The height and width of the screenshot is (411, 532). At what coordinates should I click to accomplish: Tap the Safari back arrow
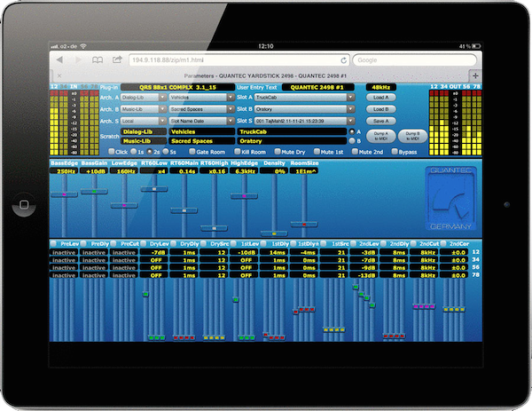(59, 60)
